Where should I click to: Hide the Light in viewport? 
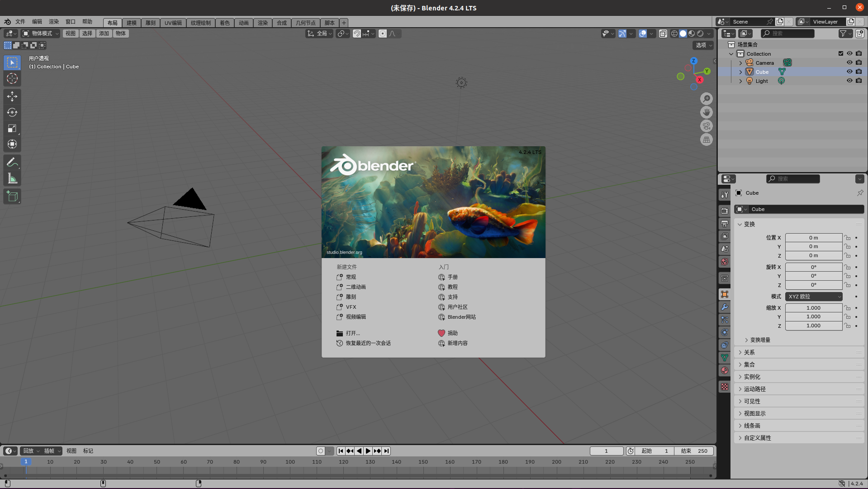849,81
